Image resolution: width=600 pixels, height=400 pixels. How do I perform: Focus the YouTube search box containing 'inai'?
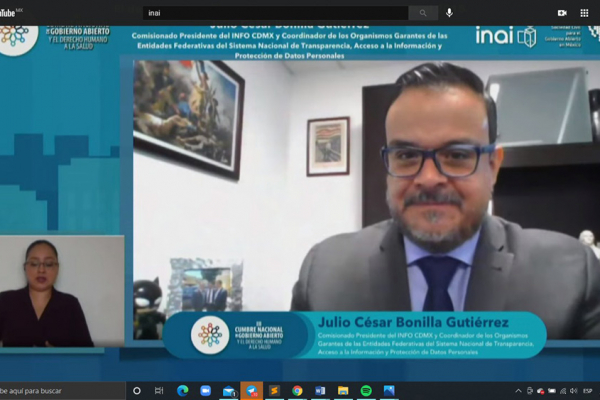tap(275, 13)
